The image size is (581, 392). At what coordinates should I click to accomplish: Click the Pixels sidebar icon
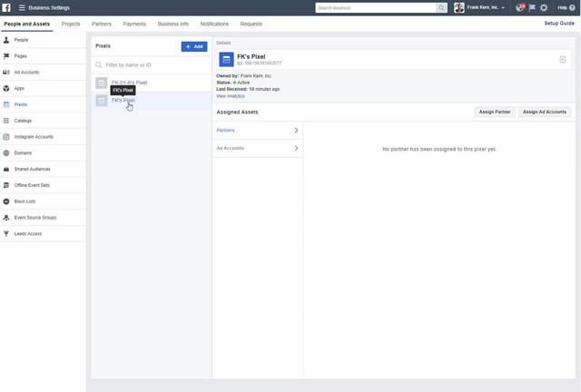pyautogui.click(x=6, y=104)
